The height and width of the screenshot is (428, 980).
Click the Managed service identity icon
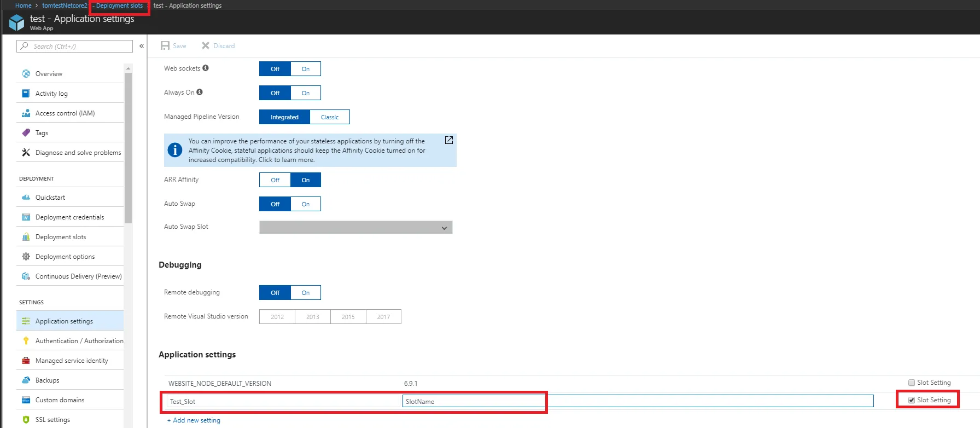coord(26,361)
